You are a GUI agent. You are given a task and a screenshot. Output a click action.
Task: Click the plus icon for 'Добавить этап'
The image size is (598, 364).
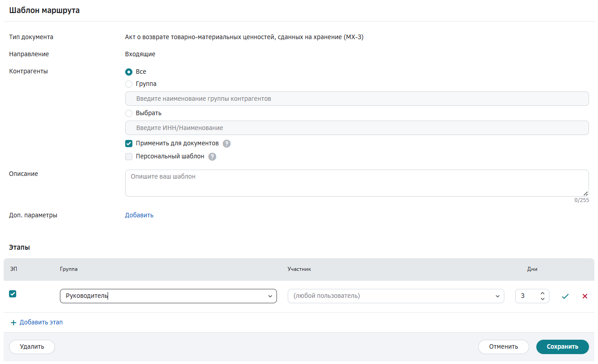14,323
